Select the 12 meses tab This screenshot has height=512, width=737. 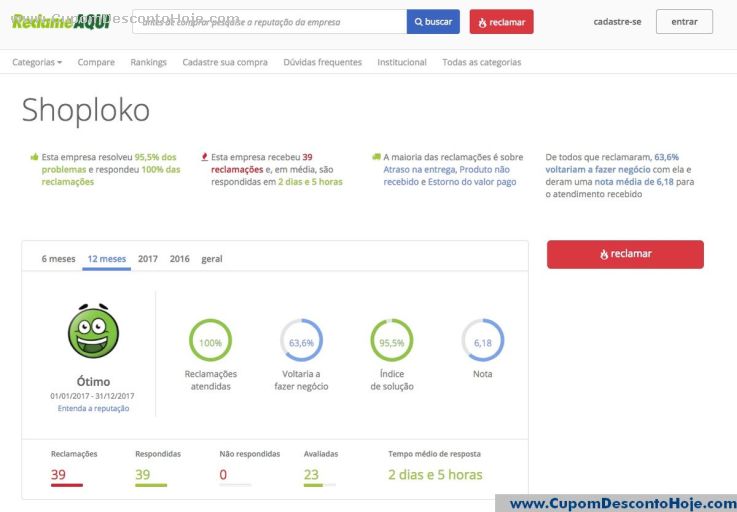pos(107,259)
